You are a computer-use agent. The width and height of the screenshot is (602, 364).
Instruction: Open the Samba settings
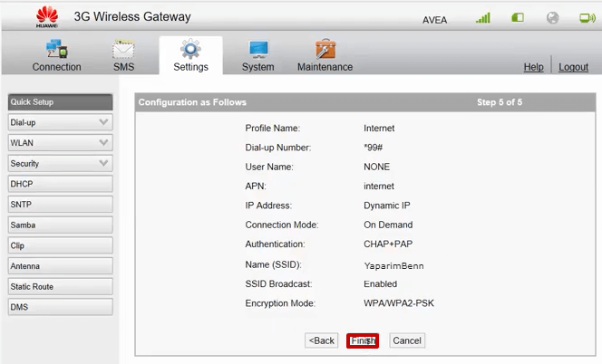(x=60, y=225)
